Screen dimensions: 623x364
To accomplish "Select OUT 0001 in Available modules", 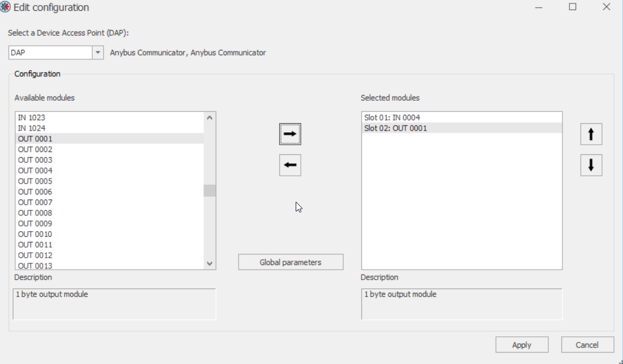I will [x=35, y=138].
